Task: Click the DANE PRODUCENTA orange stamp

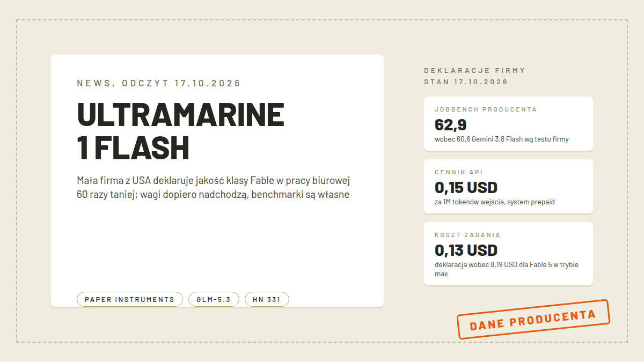Action: (533, 319)
